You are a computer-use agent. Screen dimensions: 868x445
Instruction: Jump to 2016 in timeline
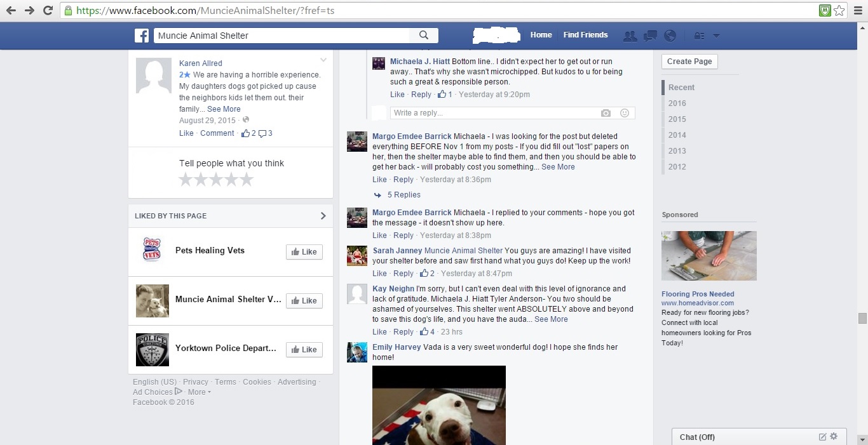pos(677,103)
